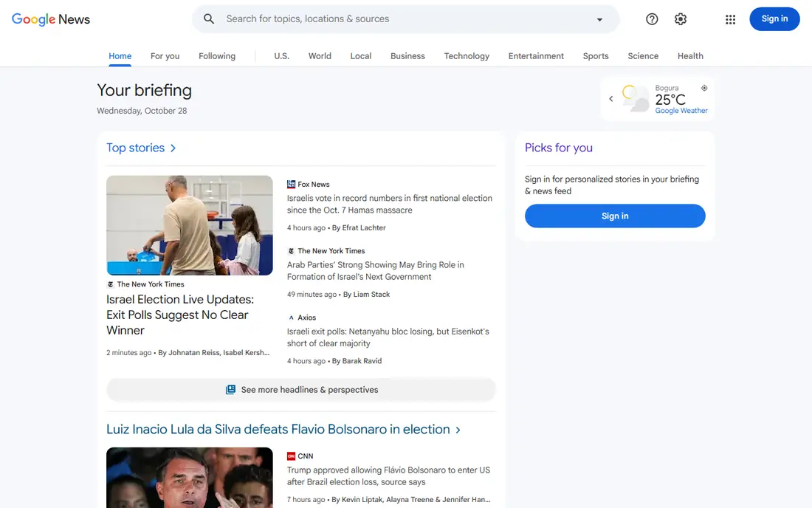Screen dimensions: 812x508
Task: Click the 25°C temperature reading
Action: click(x=670, y=100)
